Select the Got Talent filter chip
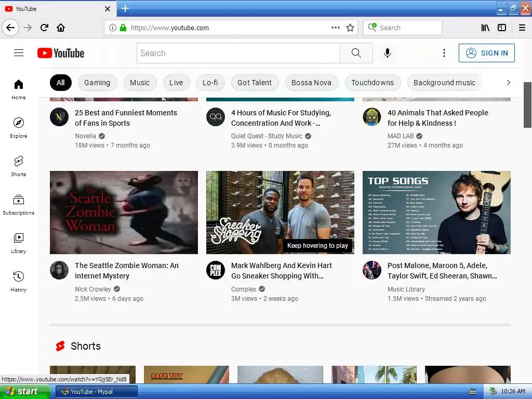The image size is (532, 399). click(255, 83)
